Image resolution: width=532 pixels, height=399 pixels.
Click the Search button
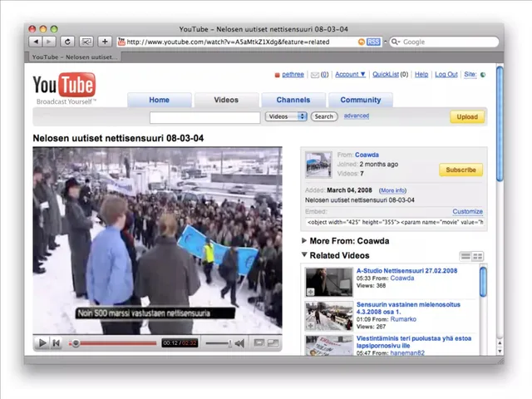[x=324, y=116]
